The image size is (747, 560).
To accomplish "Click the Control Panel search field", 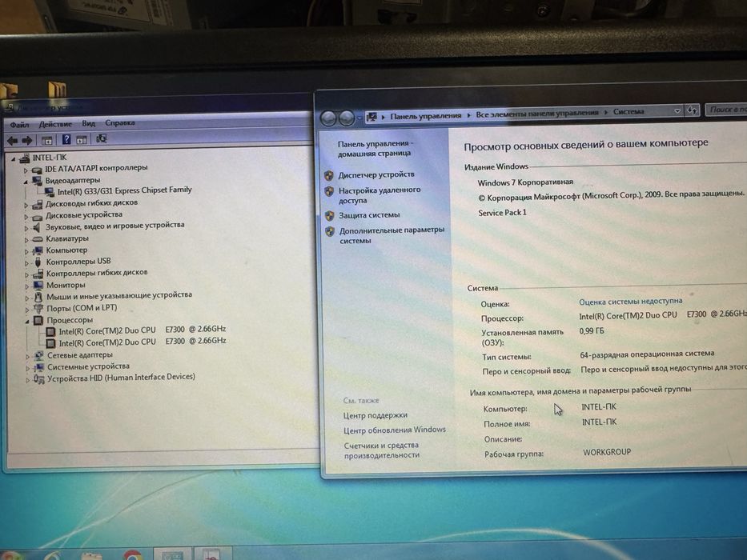I will point(725,110).
